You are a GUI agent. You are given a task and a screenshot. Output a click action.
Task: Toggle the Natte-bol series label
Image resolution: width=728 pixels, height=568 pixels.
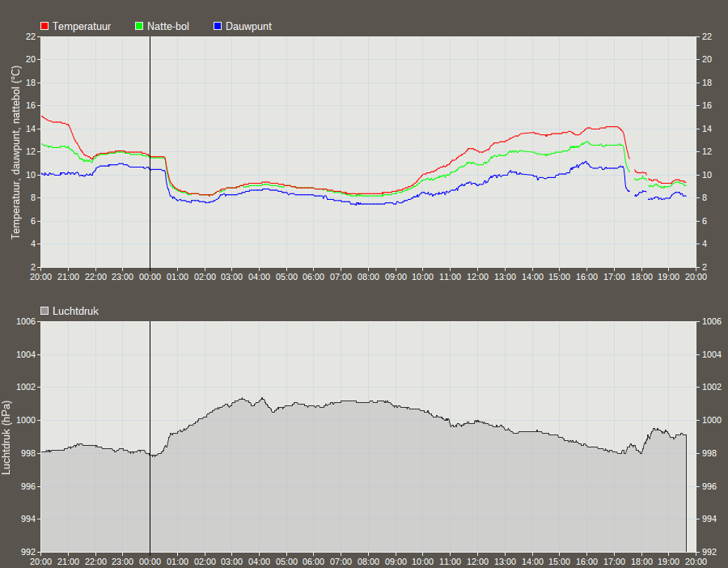(168, 27)
